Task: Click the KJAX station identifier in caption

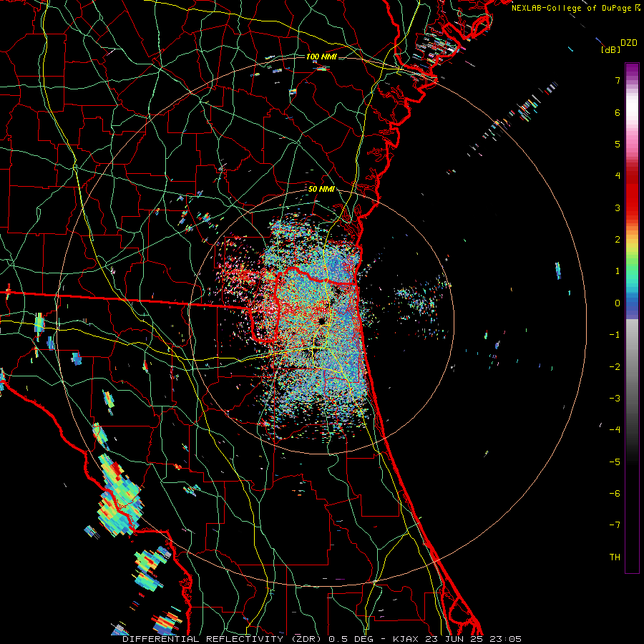Action: pos(406,639)
